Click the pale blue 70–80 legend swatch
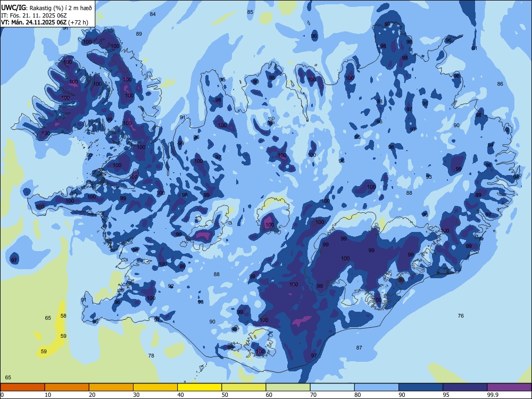 coord(332,387)
